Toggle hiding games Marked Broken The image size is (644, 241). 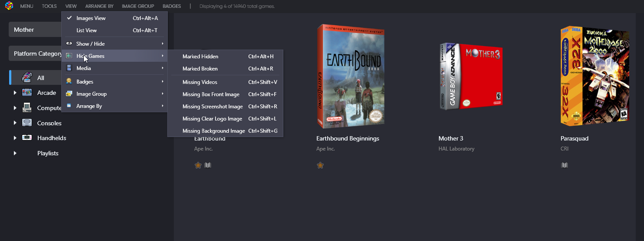225,69
